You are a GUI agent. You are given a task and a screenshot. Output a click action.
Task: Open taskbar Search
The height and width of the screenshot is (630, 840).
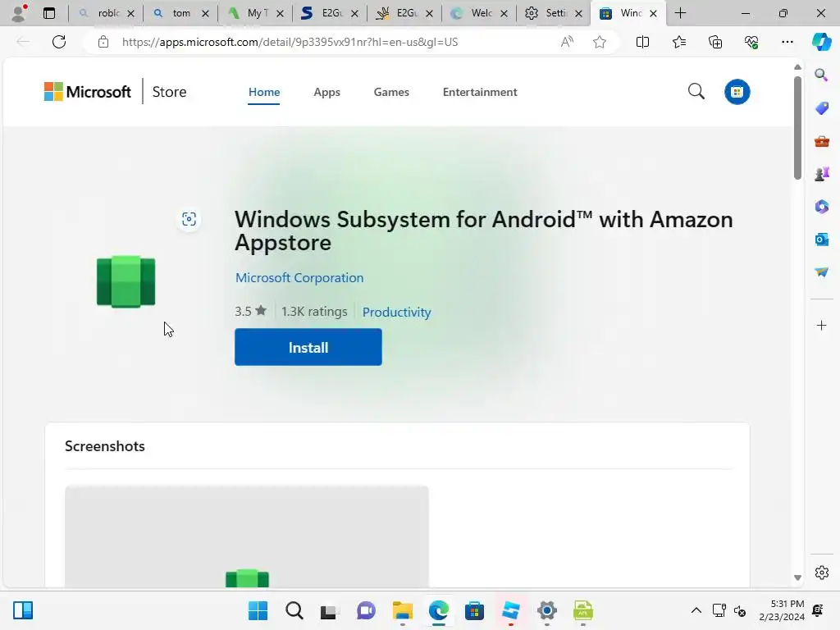294,610
